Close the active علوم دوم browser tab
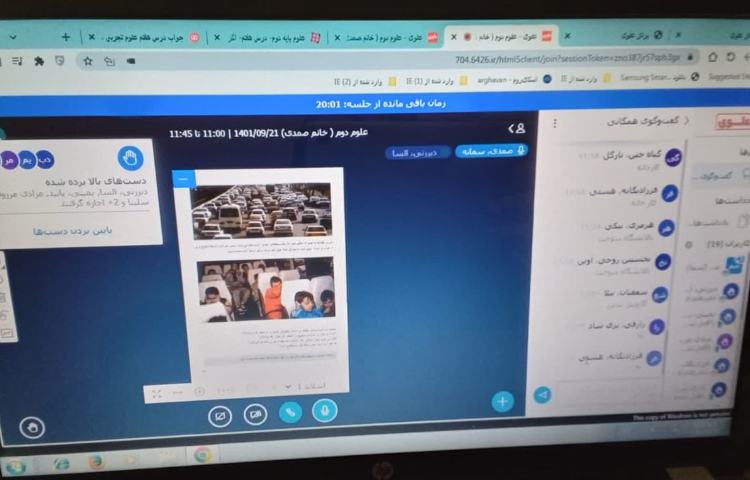 (x=453, y=37)
